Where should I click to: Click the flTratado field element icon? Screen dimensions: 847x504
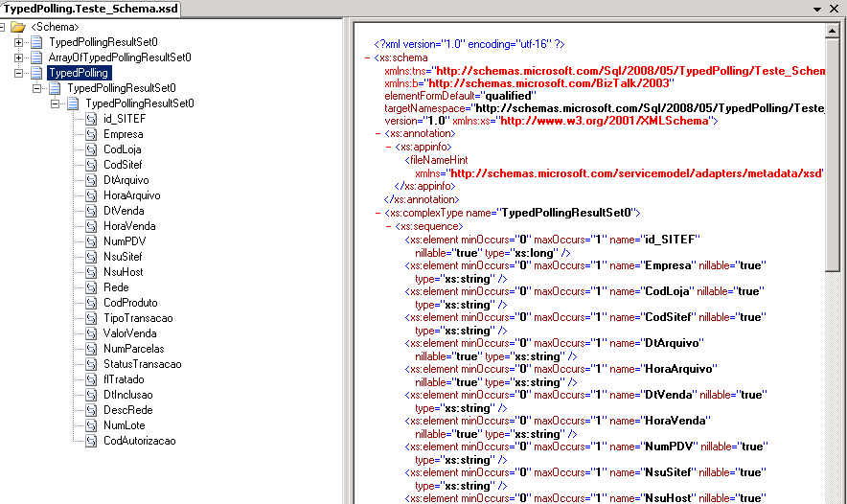(91, 379)
